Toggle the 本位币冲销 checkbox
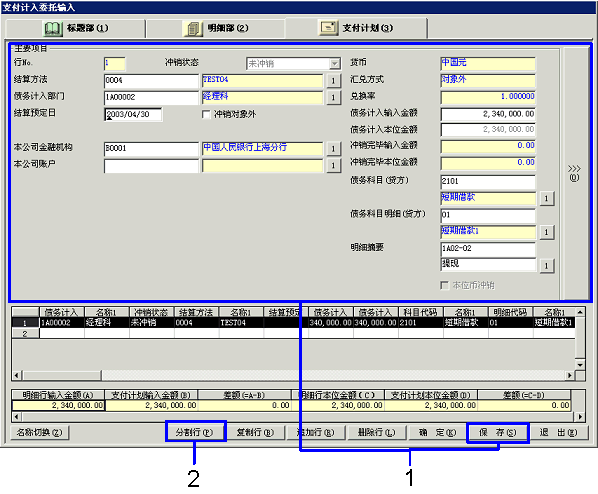This screenshot has width=598, height=494. (x=444, y=285)
